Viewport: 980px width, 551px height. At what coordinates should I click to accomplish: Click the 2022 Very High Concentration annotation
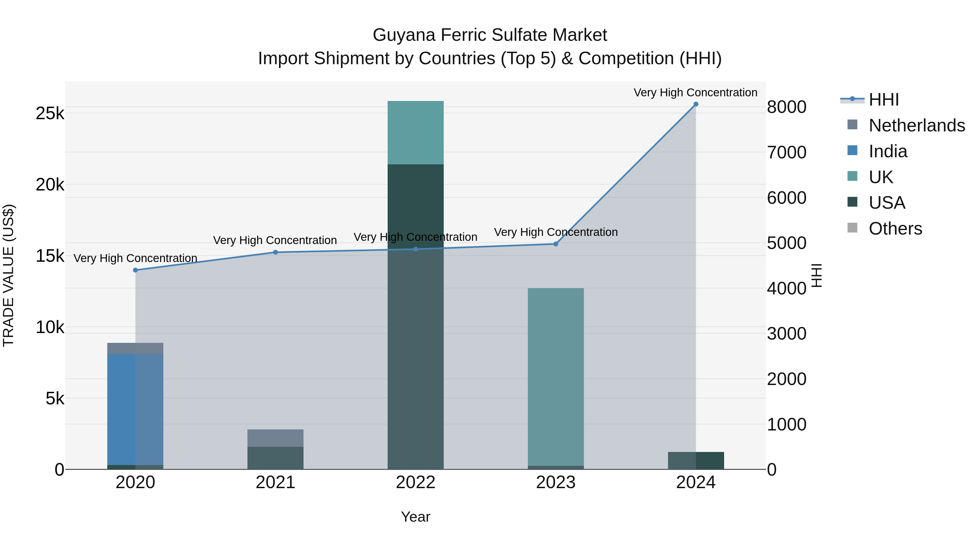point(415,237)
